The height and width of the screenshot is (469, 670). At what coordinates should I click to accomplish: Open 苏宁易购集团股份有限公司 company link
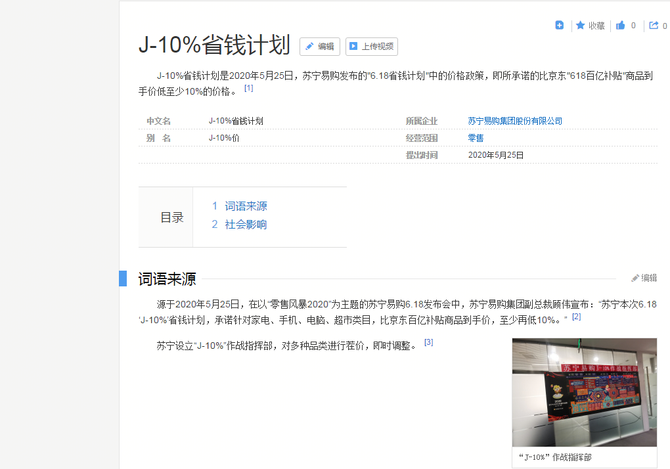514,121
